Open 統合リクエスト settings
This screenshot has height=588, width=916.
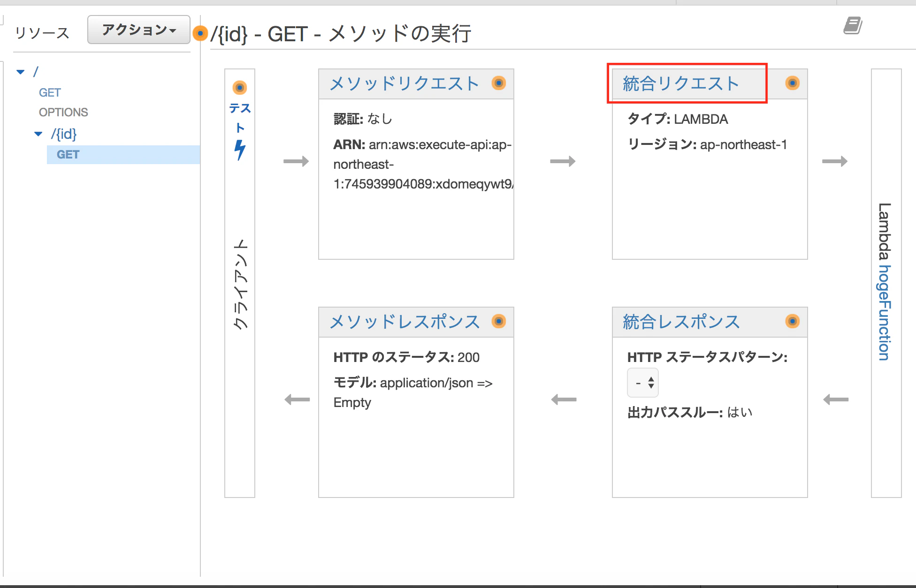click(x=681, y=83)
